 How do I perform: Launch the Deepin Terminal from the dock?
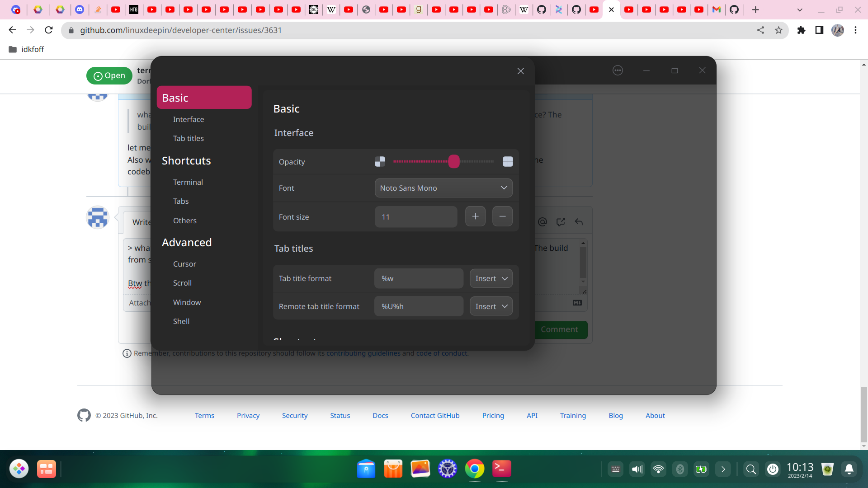click(502, 469)
